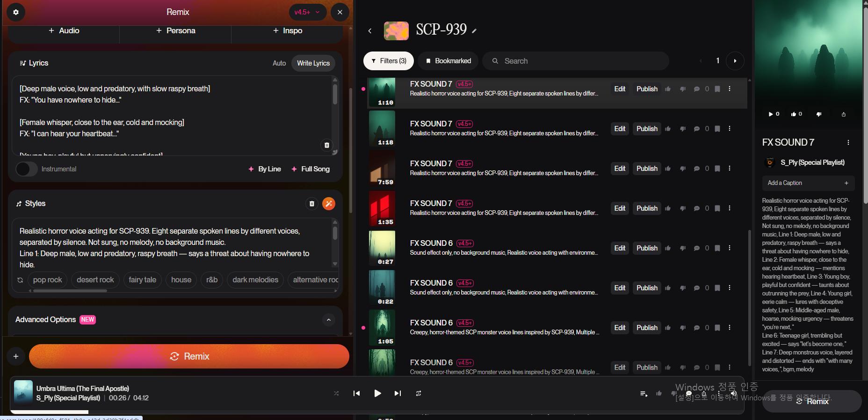Screen dimensions: 868x420
Task: Select the Inspo tab
Action: click(x=287, y=30)
